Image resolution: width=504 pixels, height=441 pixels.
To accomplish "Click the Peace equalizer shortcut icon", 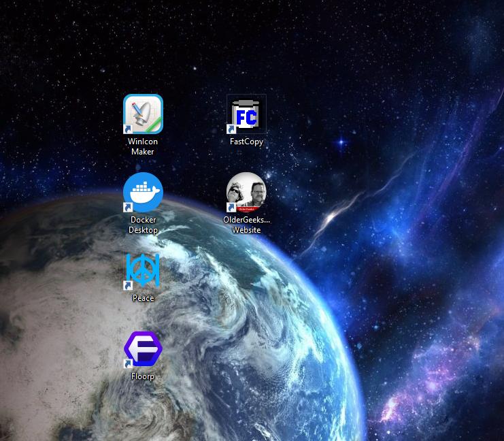I will click(x=143, y=270).
